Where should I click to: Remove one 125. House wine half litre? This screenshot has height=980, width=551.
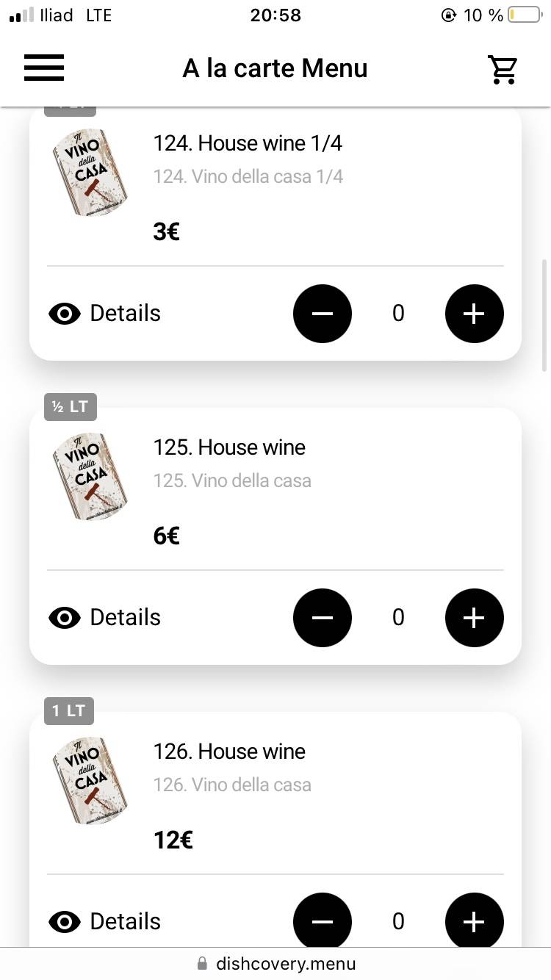323,618
